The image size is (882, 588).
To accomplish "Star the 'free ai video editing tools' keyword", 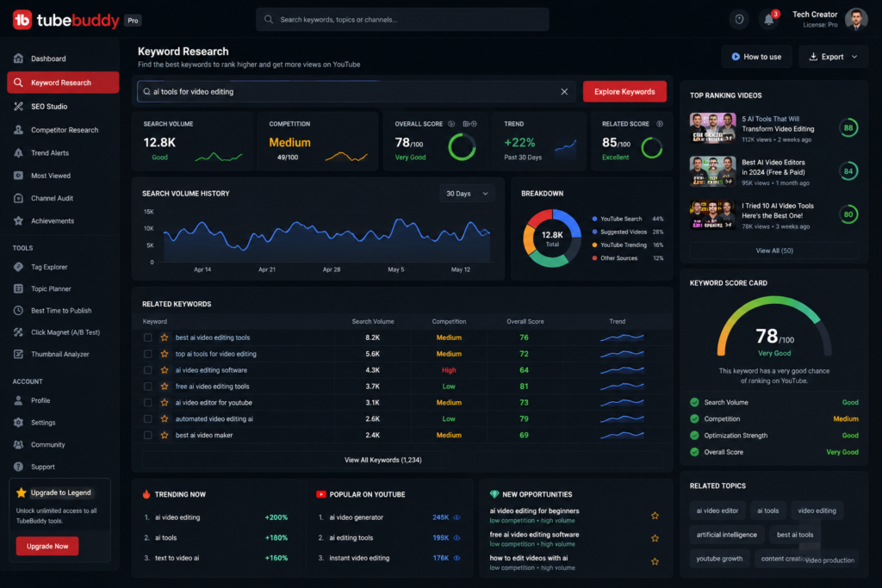I will [165, 387].
